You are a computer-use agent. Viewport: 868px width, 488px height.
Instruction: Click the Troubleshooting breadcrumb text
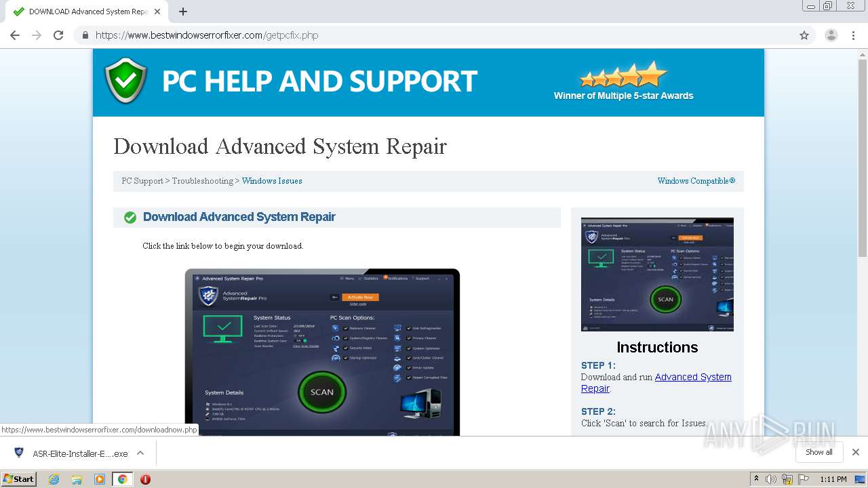click(x=202, y=181)
